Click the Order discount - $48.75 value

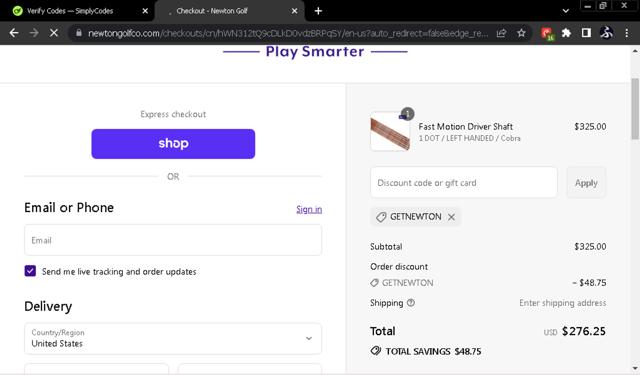tap(589, 283)
